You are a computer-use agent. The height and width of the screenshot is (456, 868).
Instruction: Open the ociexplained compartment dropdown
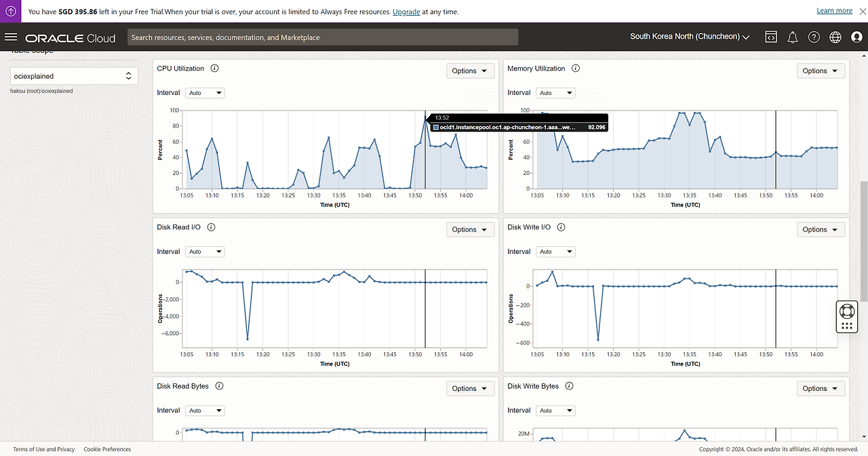(74, 76)
